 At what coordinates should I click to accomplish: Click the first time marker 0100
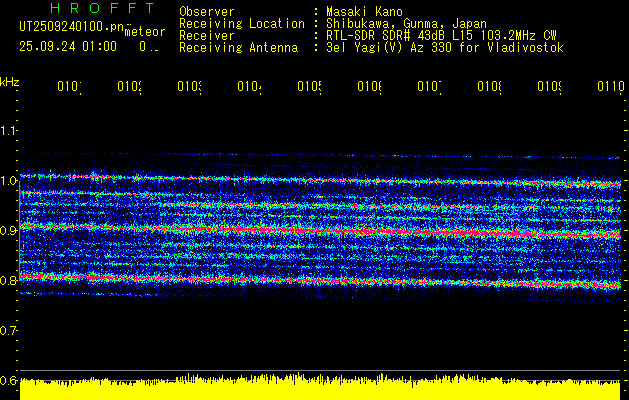click(68, 88)
